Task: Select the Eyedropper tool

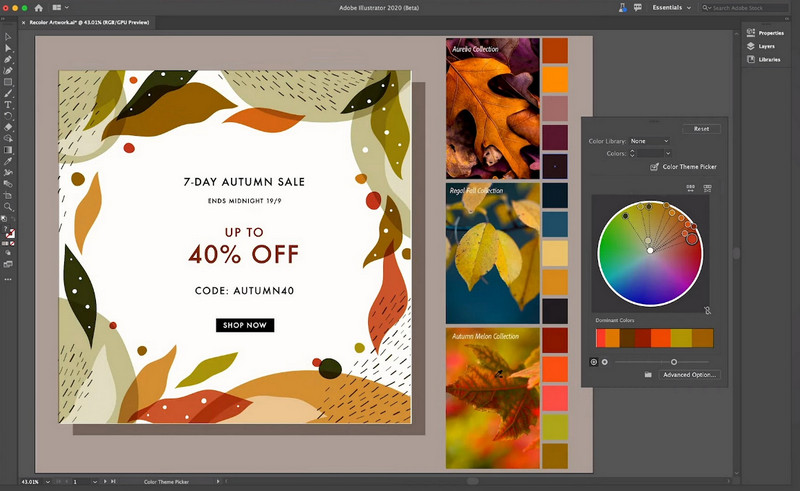Action: coord(8,160)
